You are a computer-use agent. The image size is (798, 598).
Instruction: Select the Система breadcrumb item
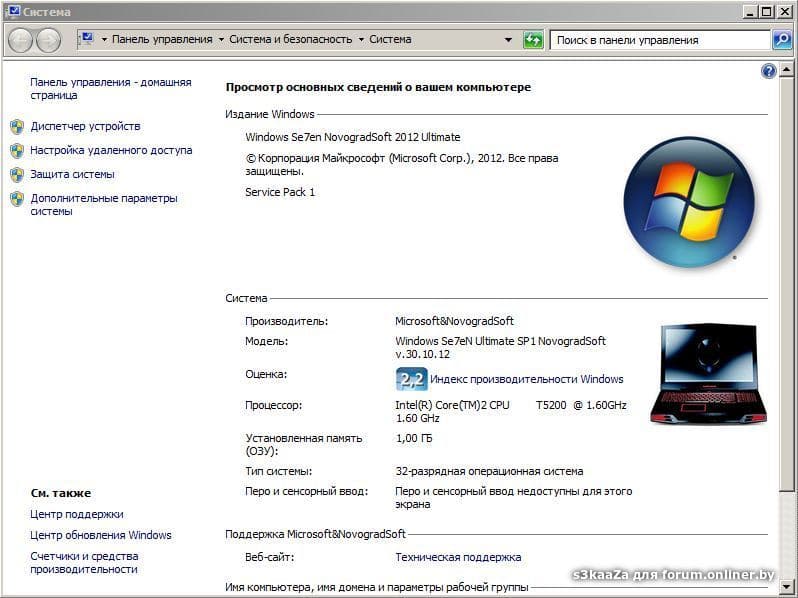click(390, 39)
